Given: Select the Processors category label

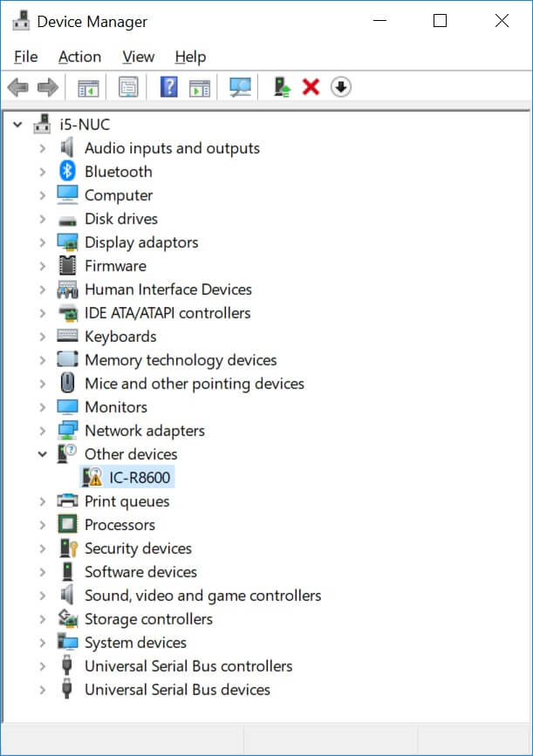Looking at the screenshot, I should (120, 525).
